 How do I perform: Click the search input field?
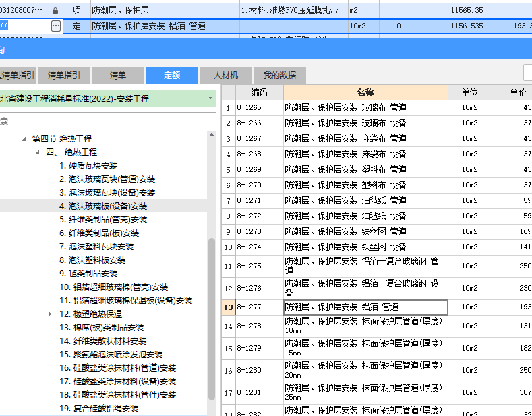108,121
